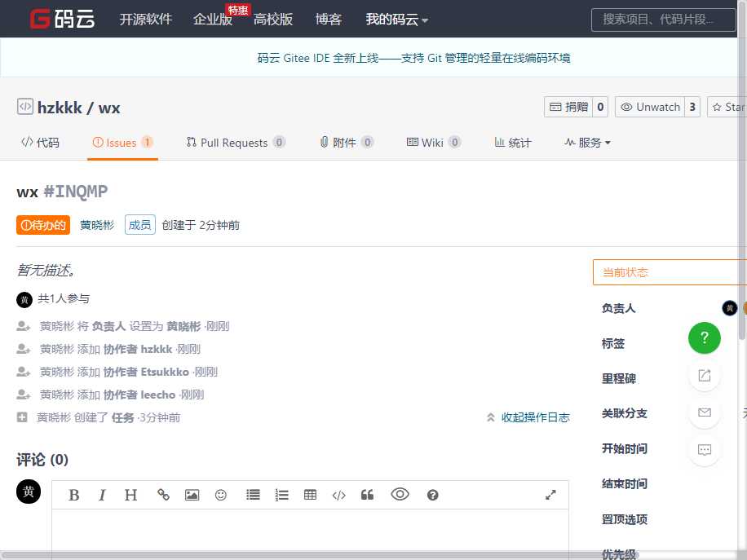Insert a hyperlink in the comment

pos(163,496)
